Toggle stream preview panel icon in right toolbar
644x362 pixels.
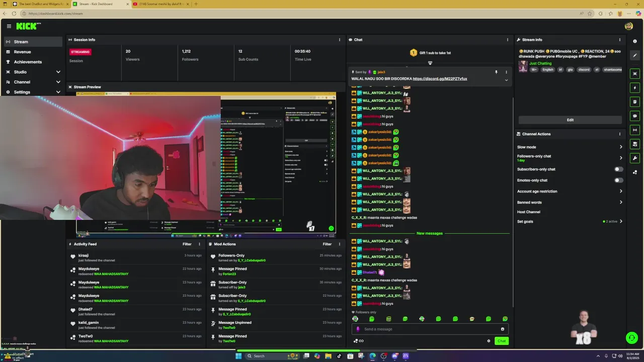(635, 74)
